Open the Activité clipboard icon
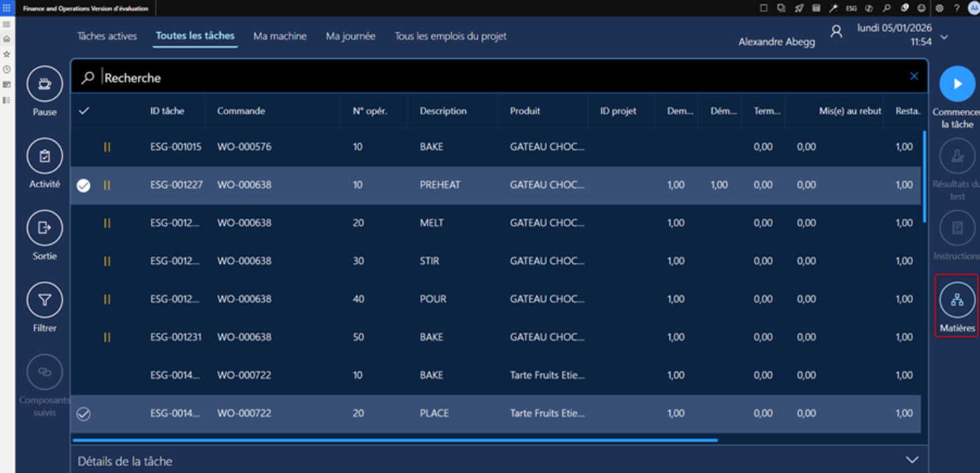The image size is (980, 473). (44, 157)
